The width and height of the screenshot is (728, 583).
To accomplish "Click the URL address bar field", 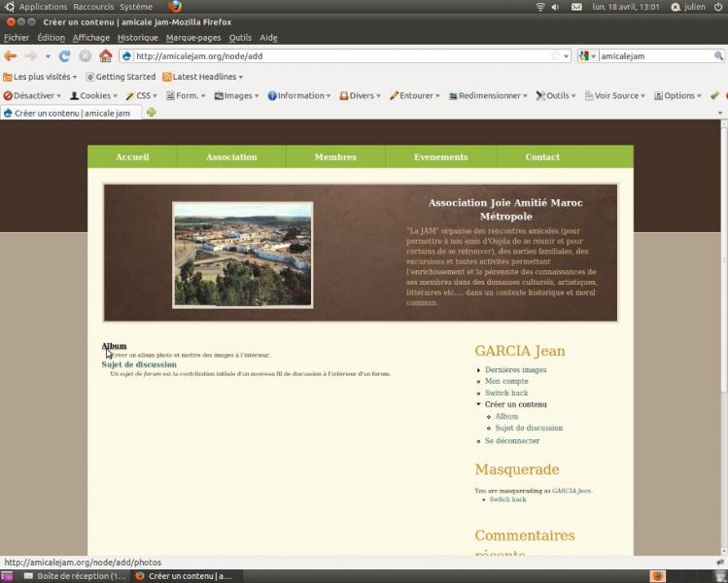I will 340,56.
